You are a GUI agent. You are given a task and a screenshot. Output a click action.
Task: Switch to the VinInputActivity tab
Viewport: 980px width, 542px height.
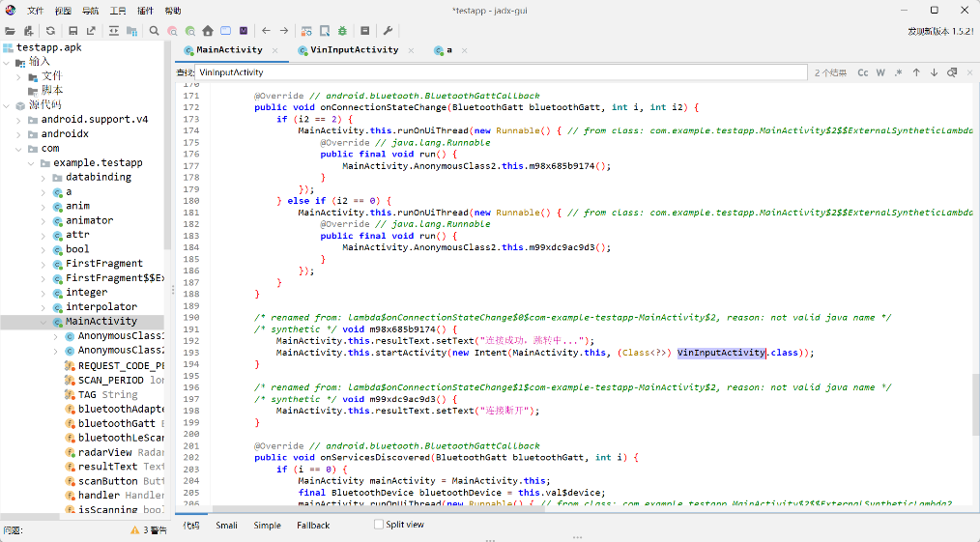tap(354, 50)
